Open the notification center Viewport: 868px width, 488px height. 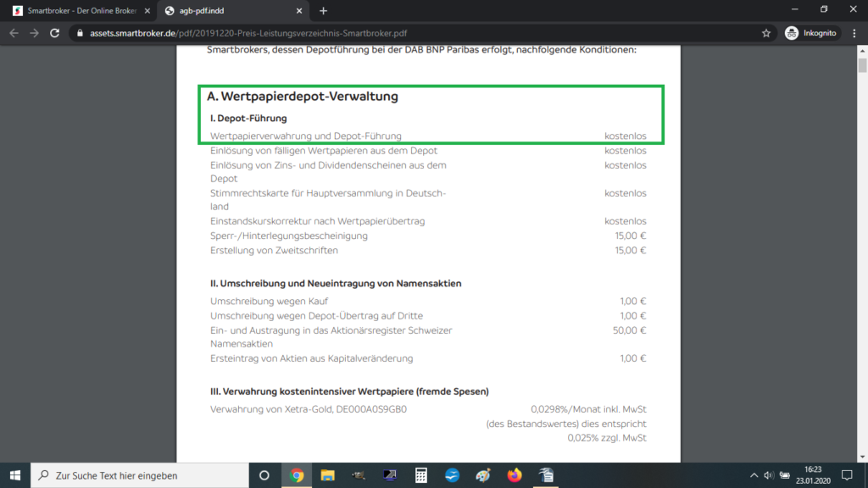pos(847,475)
